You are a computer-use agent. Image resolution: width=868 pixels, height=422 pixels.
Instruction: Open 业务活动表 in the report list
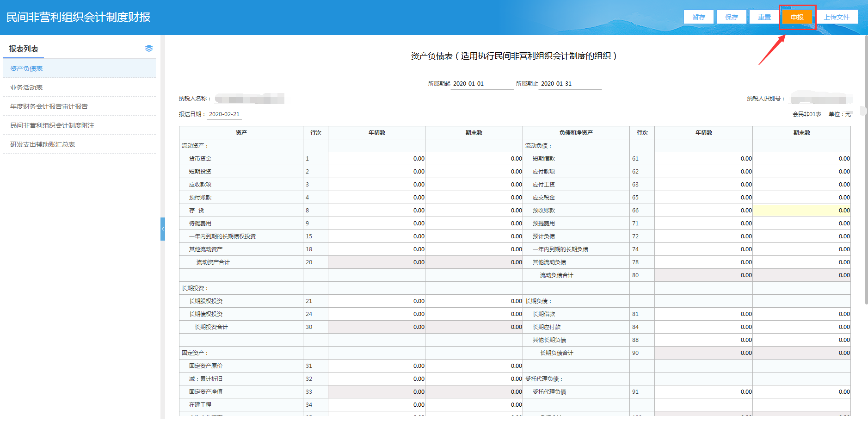point(26,87)
